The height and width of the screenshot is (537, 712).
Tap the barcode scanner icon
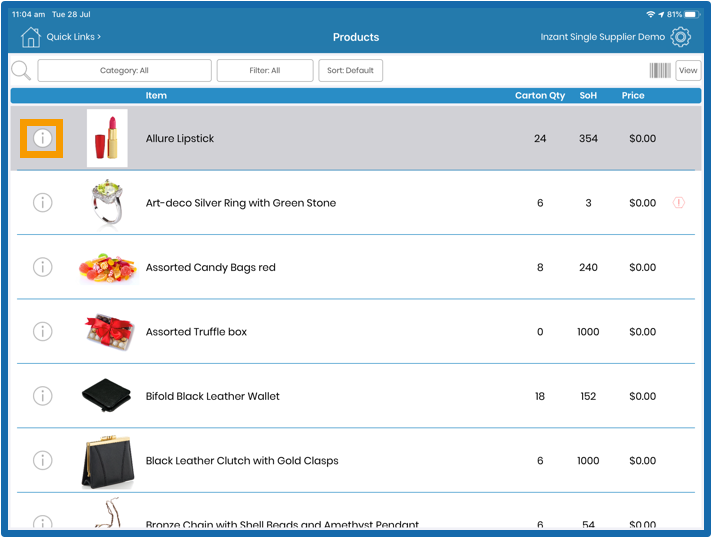pos(660,70)
